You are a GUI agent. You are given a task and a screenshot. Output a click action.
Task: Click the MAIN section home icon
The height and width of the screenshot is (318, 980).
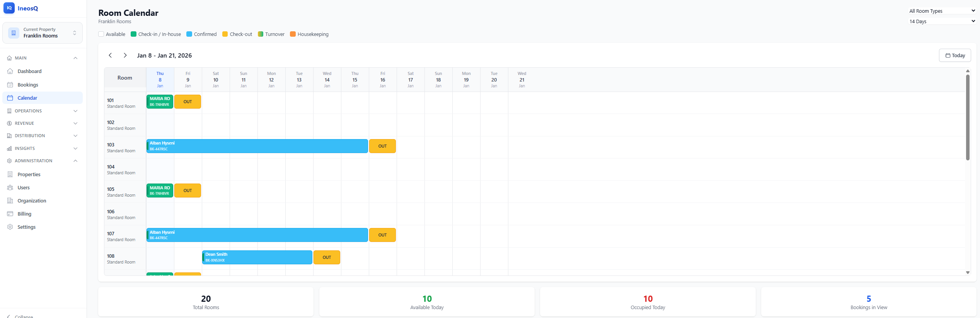(10, 58)
